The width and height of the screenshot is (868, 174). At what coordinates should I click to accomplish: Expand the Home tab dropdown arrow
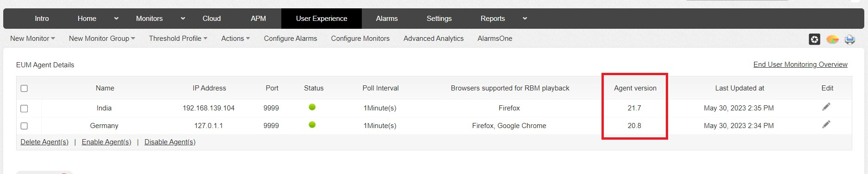tap(116, 19)
